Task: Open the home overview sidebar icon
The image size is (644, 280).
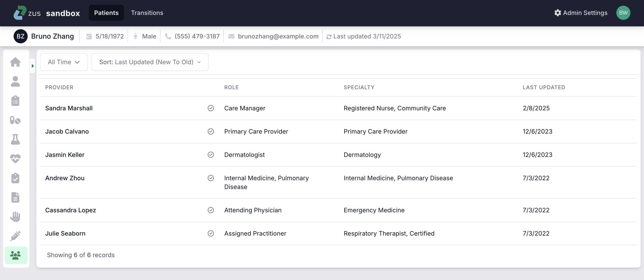Action: 16,62
